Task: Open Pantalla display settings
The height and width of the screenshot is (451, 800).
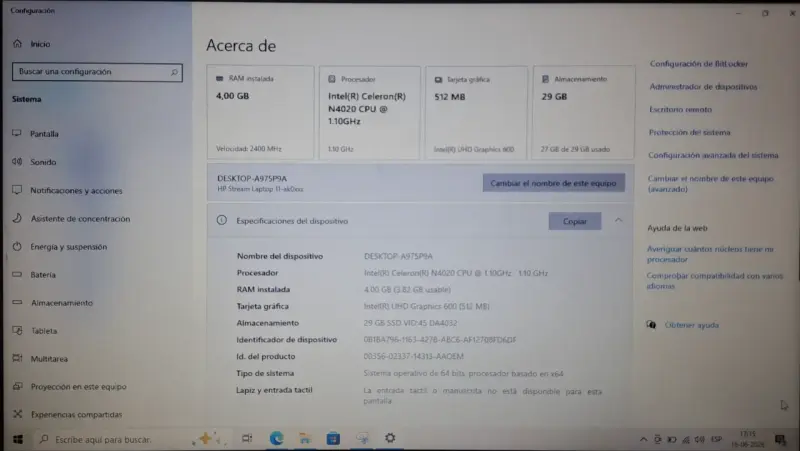Action: click(36, 134)
